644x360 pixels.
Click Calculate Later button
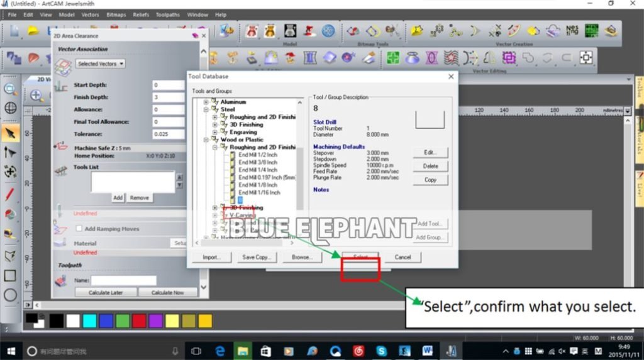106,293
